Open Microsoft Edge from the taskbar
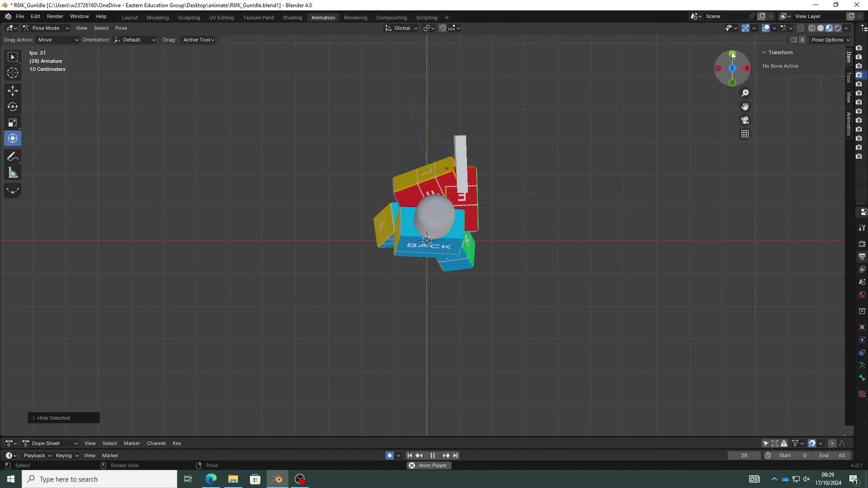868x488 pixels. (211, 479)
